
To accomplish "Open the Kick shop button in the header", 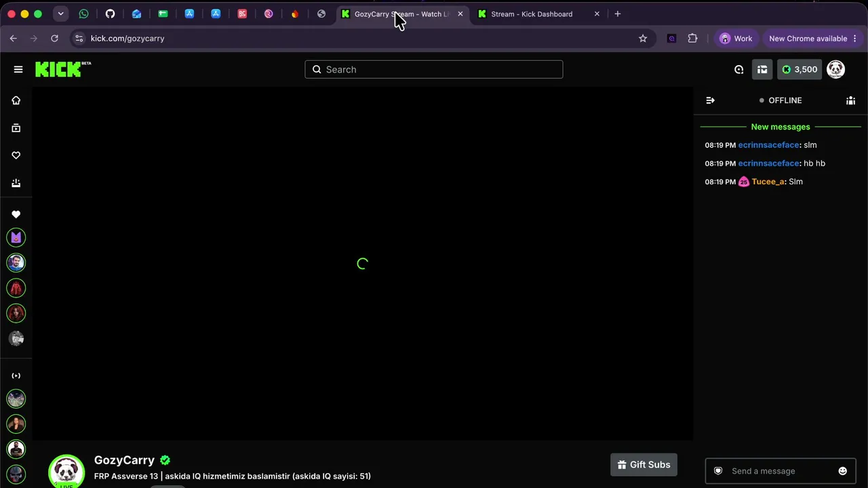I will point(762,69).
